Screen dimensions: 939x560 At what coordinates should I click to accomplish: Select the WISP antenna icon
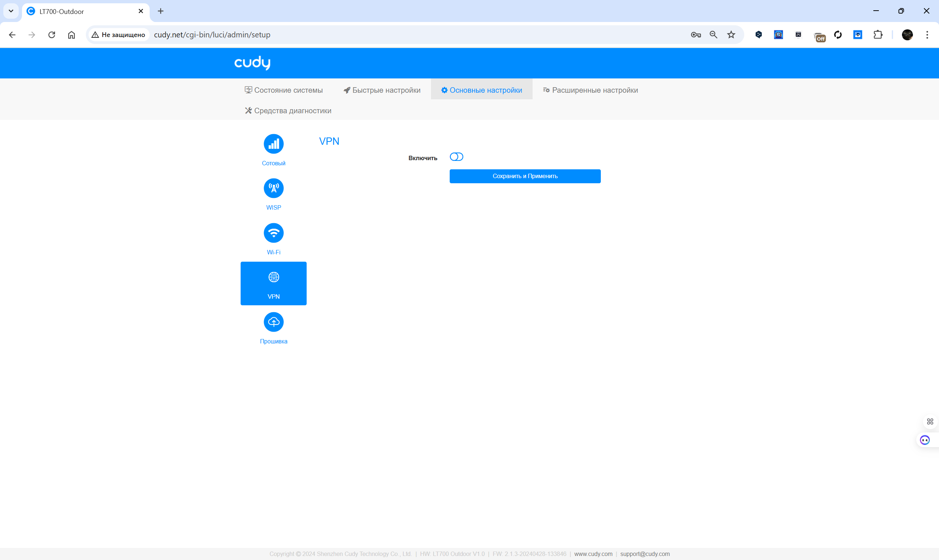273,188
